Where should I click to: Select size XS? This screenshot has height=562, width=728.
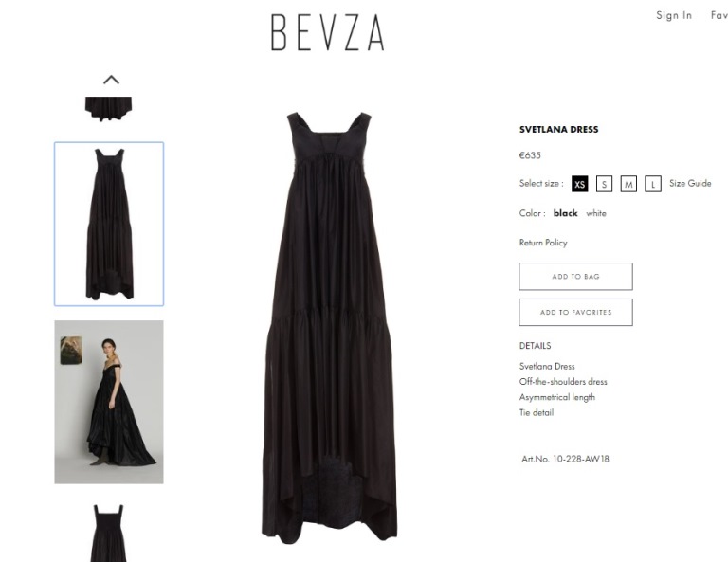[579, 184]
